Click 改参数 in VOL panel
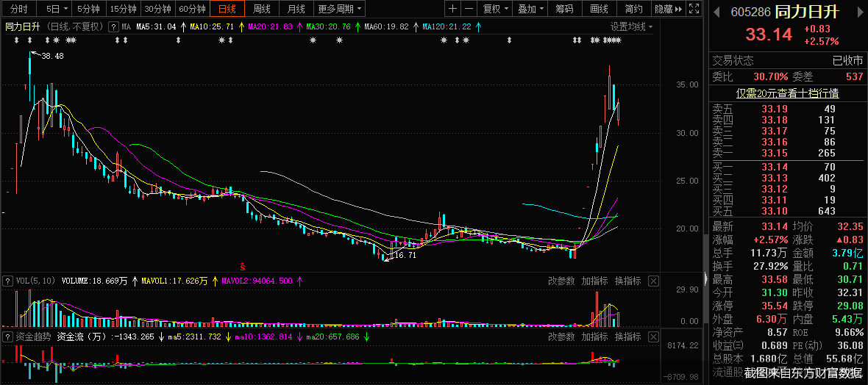The width and height of the screenshot is (868, 385). pos(562,281)
